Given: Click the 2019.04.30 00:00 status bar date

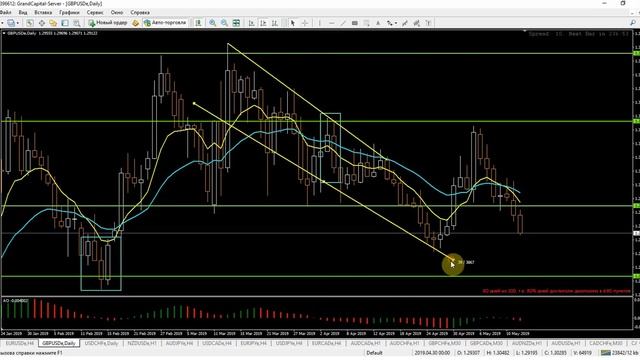Looking at the screenshot, I should [x=432, y=353].
